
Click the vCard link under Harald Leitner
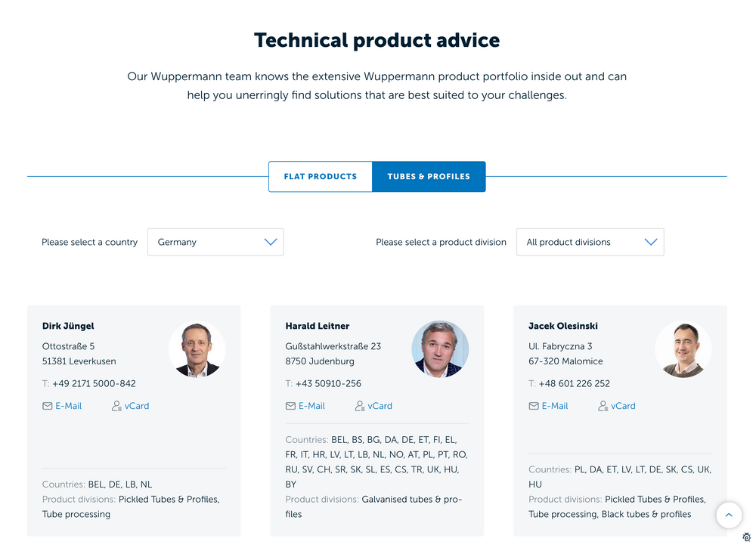[380, 406]
